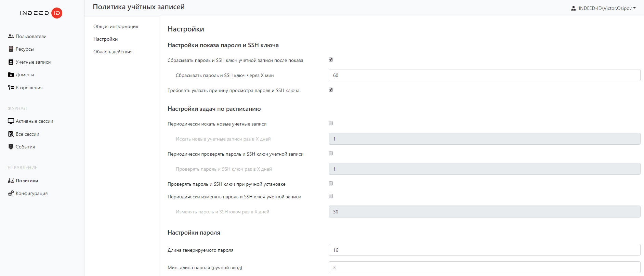Click the Users icon in sidebar

11,36
